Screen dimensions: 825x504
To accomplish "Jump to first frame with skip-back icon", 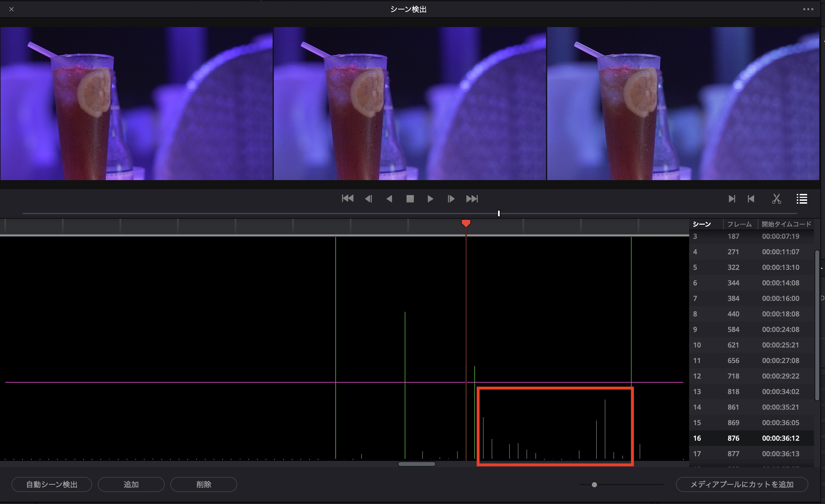I will 347,199.
